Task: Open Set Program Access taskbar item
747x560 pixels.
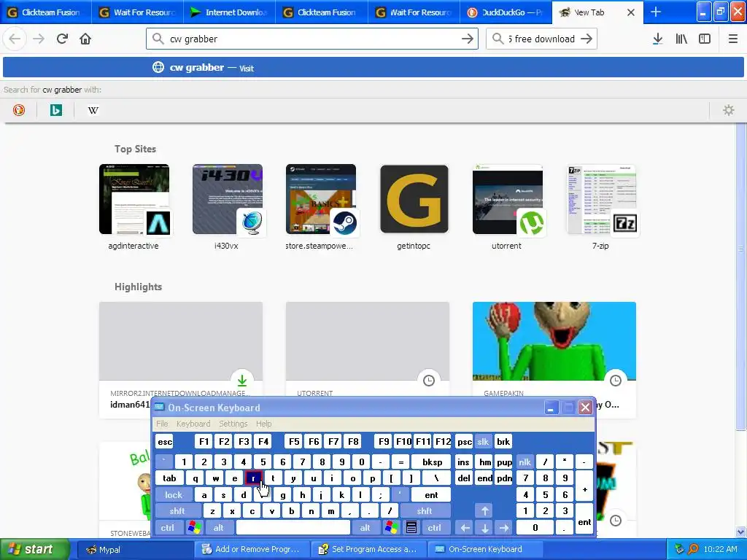Action: (x=368, y=549)
